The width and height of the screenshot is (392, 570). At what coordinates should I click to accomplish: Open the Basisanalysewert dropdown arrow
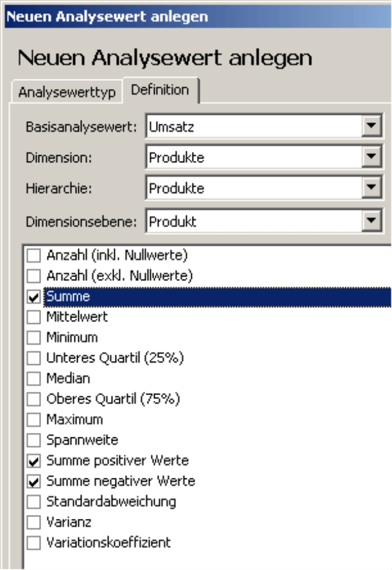371,126
